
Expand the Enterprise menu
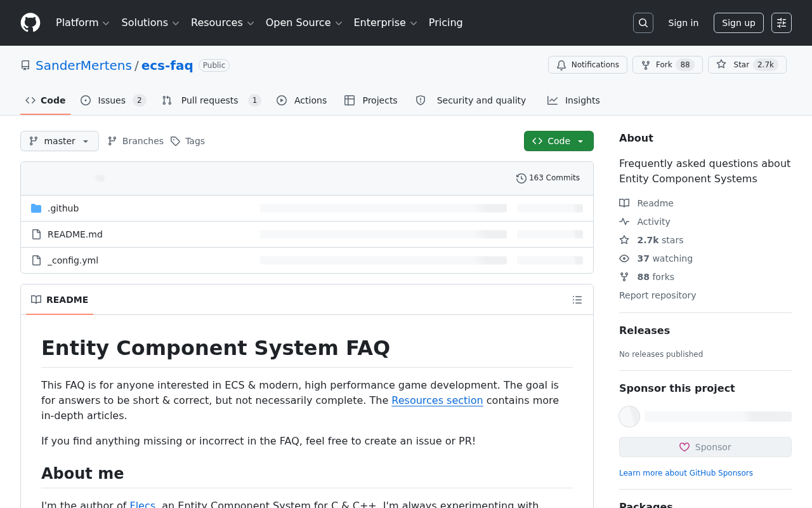coord(385,23)
